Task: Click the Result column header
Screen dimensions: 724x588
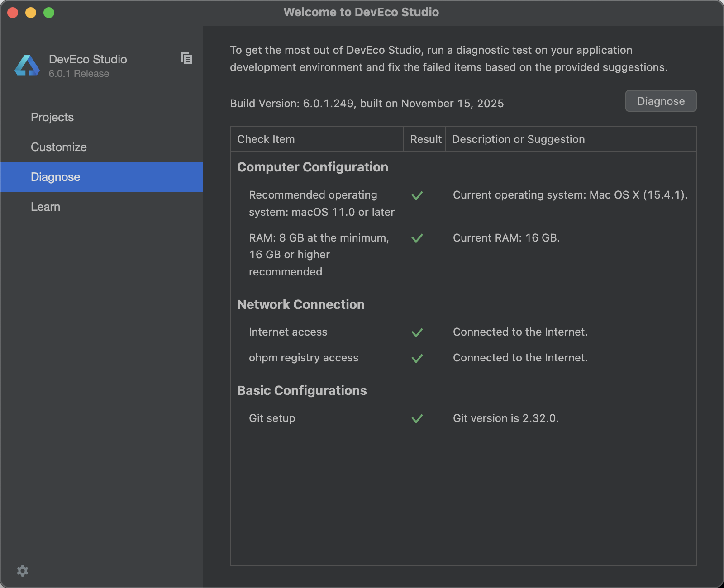Action: pyautogui.click(x=425, y=139)
